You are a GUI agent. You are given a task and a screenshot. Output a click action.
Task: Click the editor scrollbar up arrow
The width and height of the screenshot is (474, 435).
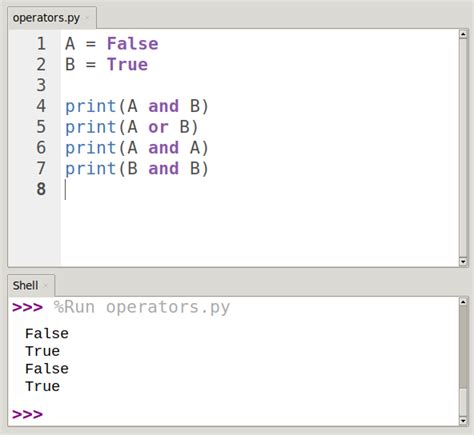[463, 34]
